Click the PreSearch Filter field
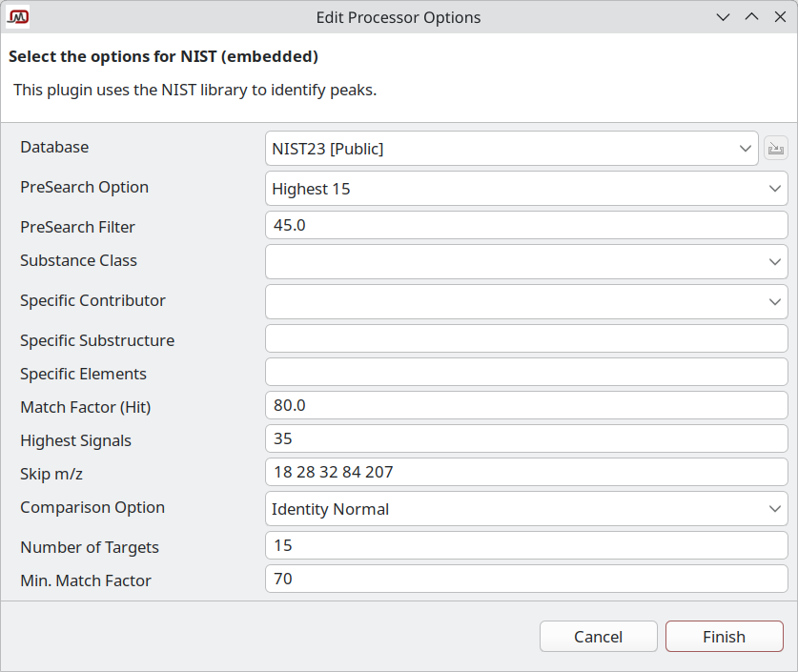Viewport: 798px width, 672px height. [x=526, y=226]
